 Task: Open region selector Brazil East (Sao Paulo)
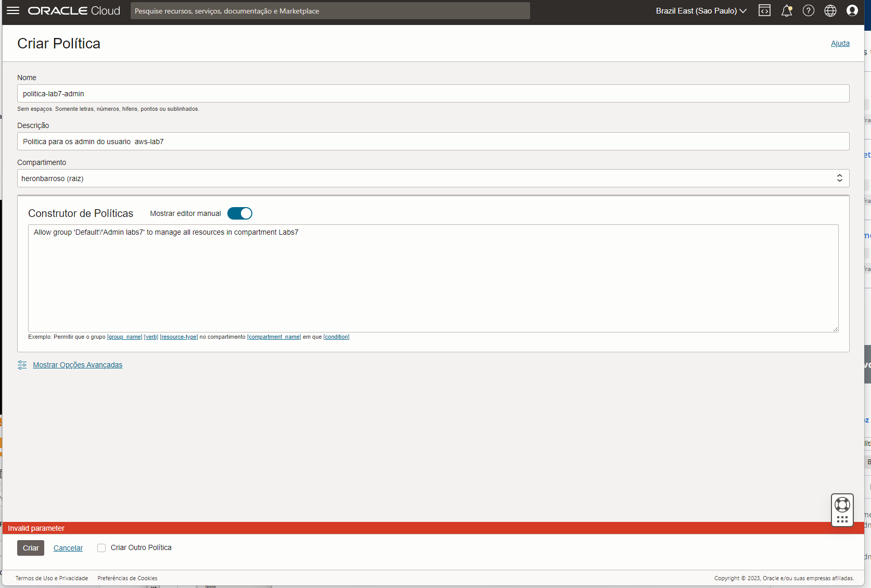tap(701, 10)
